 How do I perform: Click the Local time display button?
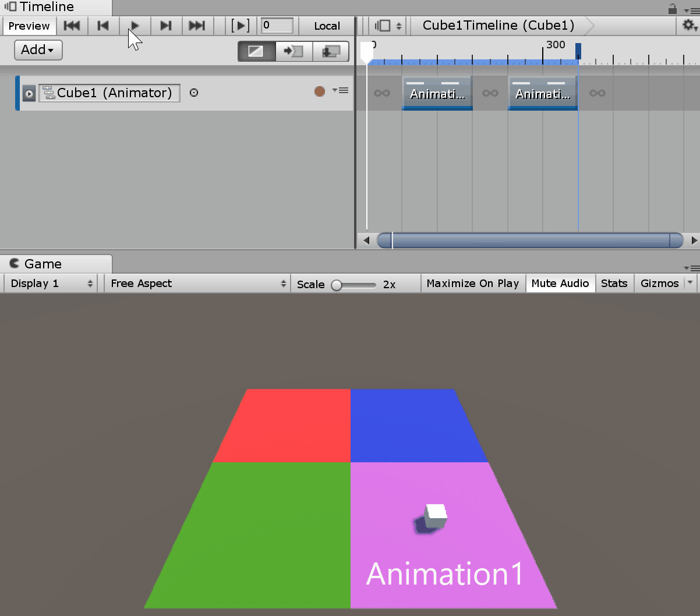327,26
